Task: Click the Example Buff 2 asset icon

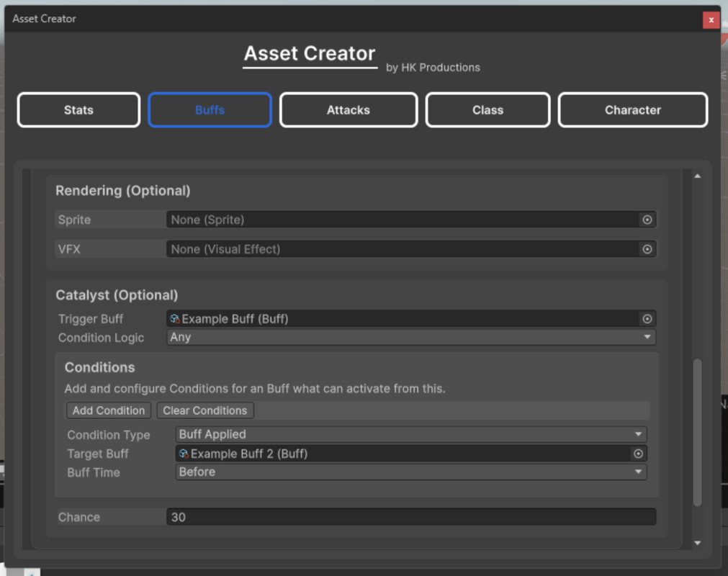Action: (184, 454)
